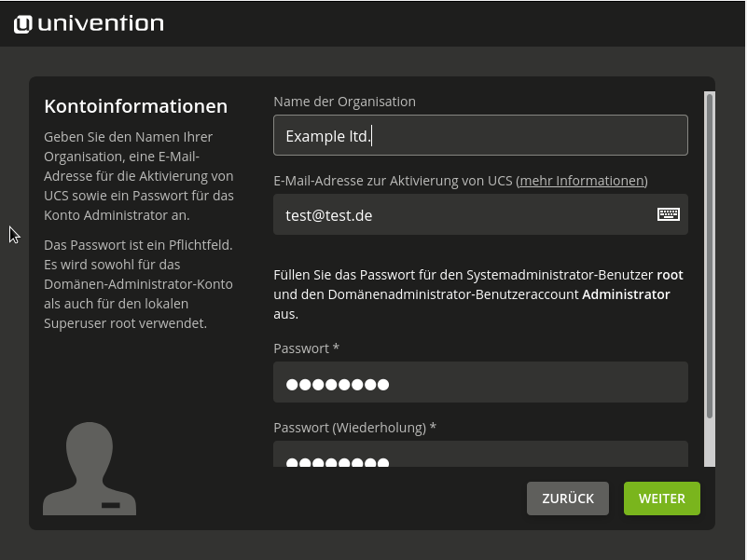Go back with the ZURÜCK button
This screenshot has height=560, width=747.
[x=567, y=499]
